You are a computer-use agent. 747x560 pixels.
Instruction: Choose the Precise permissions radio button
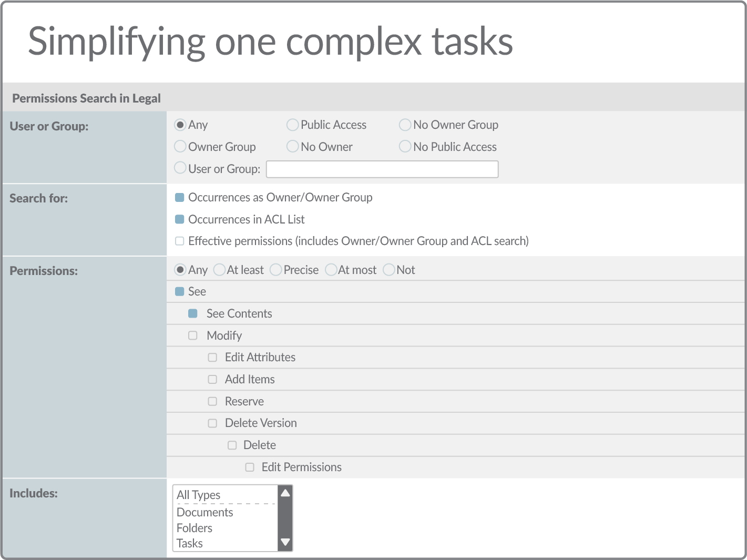coord(275,270)
